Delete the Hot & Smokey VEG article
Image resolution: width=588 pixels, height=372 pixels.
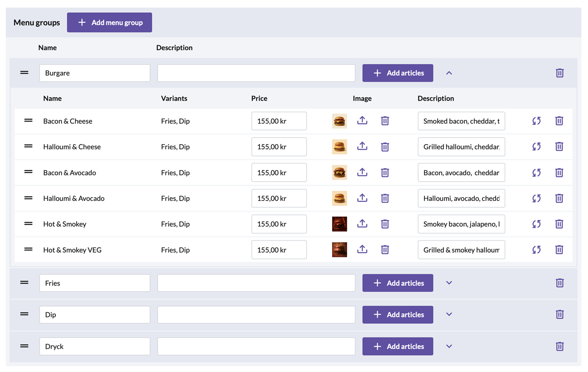(x=559, y=250)
